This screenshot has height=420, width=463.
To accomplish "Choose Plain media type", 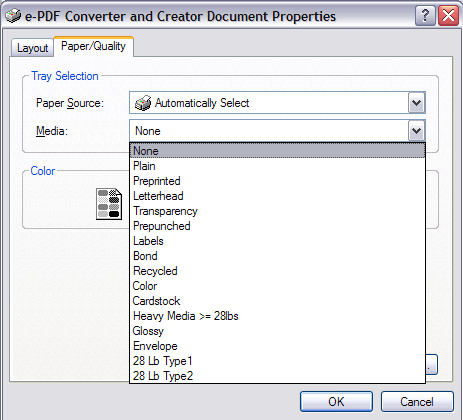I will pos(277,166).
